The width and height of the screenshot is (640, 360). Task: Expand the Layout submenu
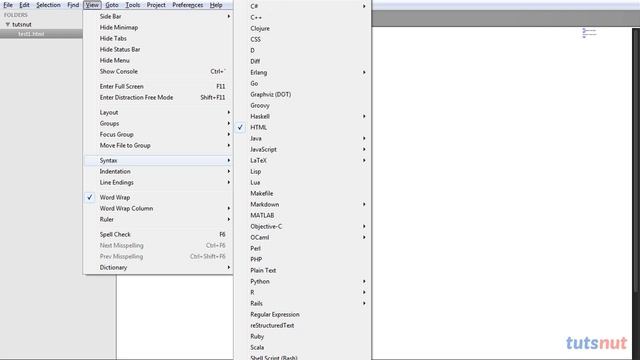pos(158,112)
